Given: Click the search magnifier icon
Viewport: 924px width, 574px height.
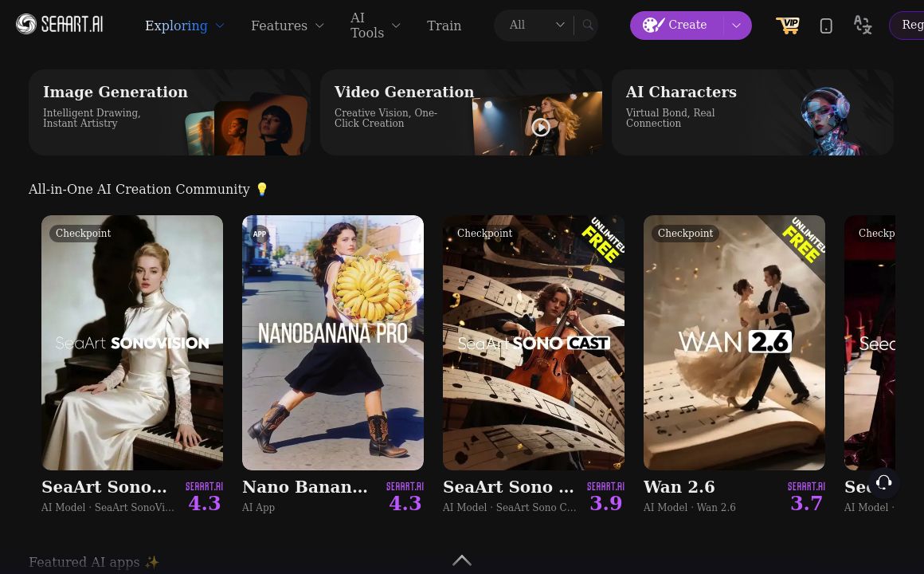Looking at the screenshot, I should [x=588, y=26].
